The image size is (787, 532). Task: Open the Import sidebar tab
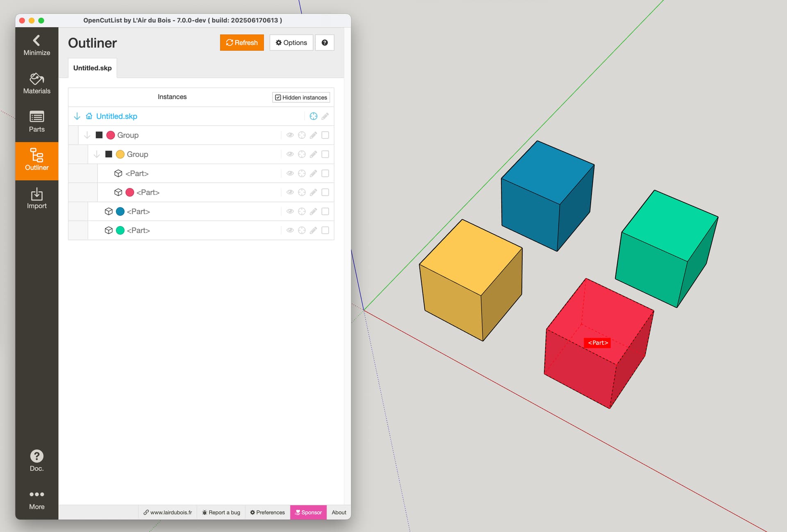coord(36,198)
